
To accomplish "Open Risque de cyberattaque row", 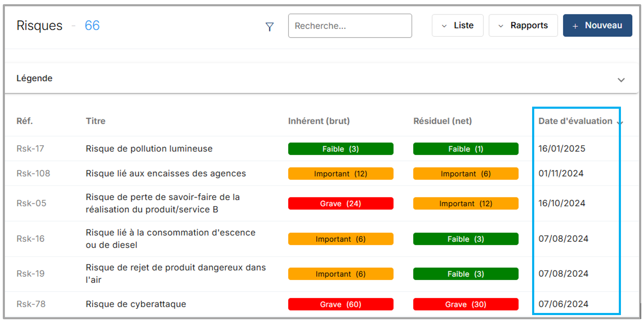I will point(136,304).
